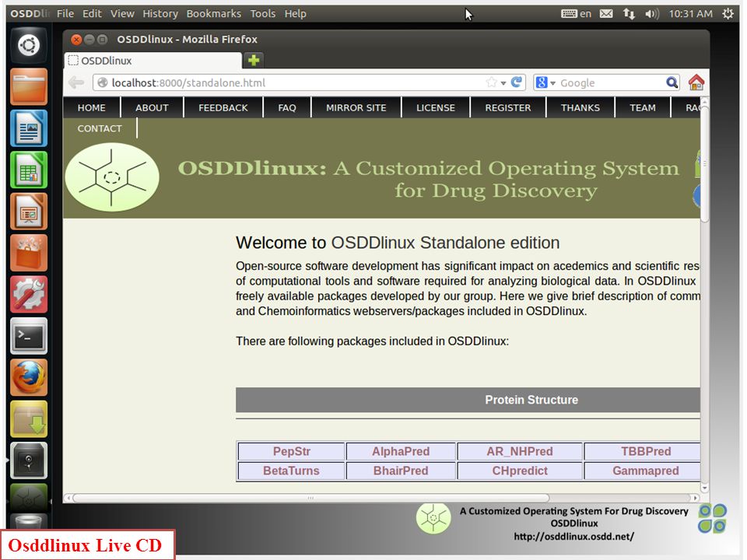Open the search engine selector dropdown
Image resolution: width=747 pixels, height=560 pixels.
click(x=545, y=82)
